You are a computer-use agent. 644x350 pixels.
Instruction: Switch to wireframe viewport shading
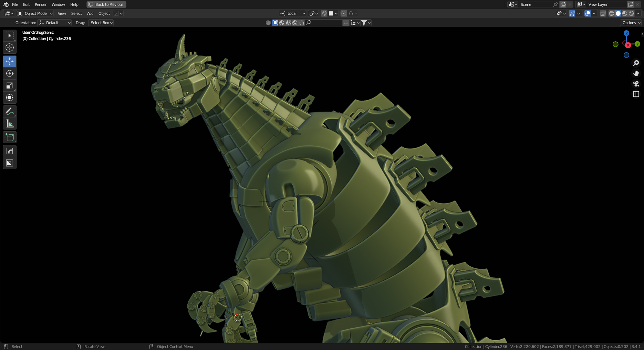point(612,13)
